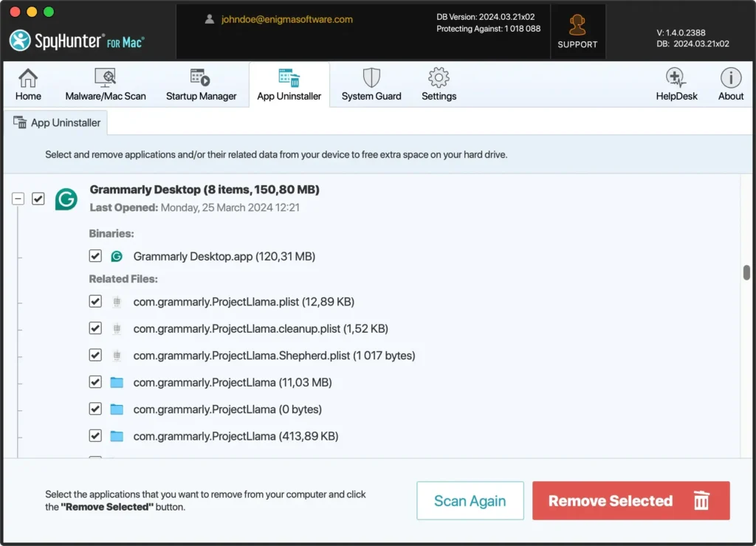Open the About info icon
Viewport: 756px width, 546px height.
point(731,78)
